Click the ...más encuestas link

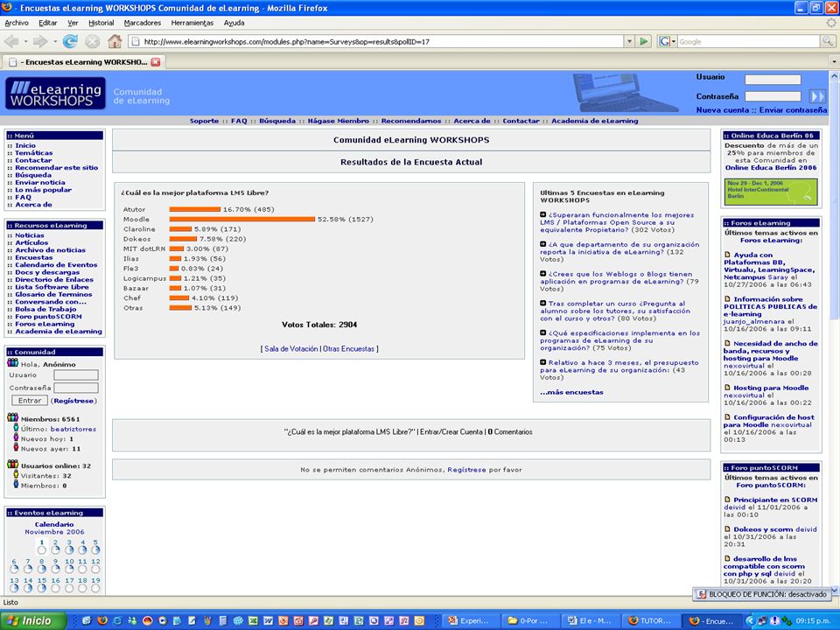coord(571,392)
